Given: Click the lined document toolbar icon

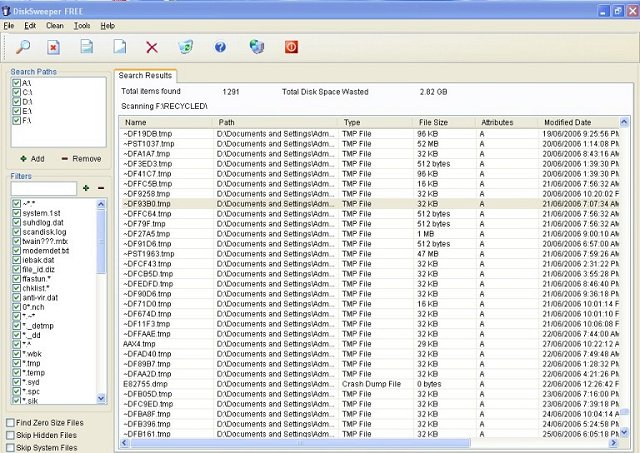Looking at the screenshot, I should point(87,47).
